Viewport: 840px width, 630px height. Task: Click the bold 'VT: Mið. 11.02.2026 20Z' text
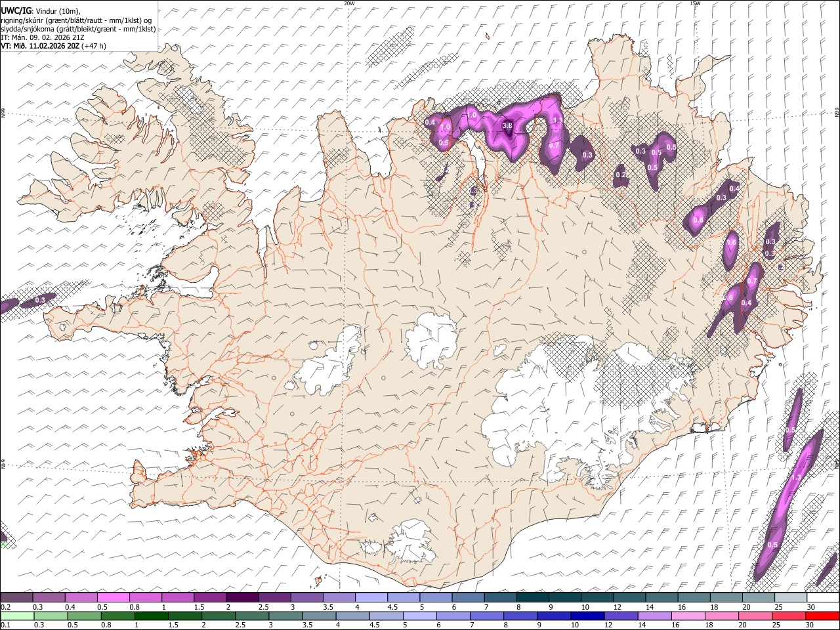click(x=40, y=46)
